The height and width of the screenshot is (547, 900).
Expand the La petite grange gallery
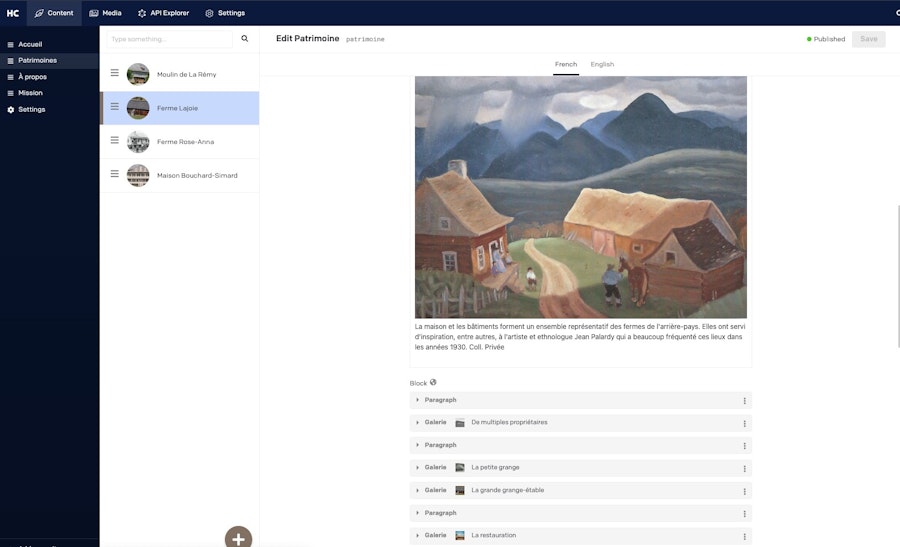(417, 468)
